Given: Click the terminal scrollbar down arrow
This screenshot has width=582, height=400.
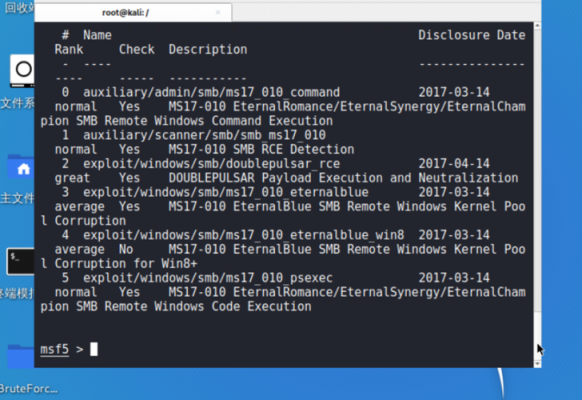Looking at the screenshot, I should pyautogui.click(x=537, y=364).
